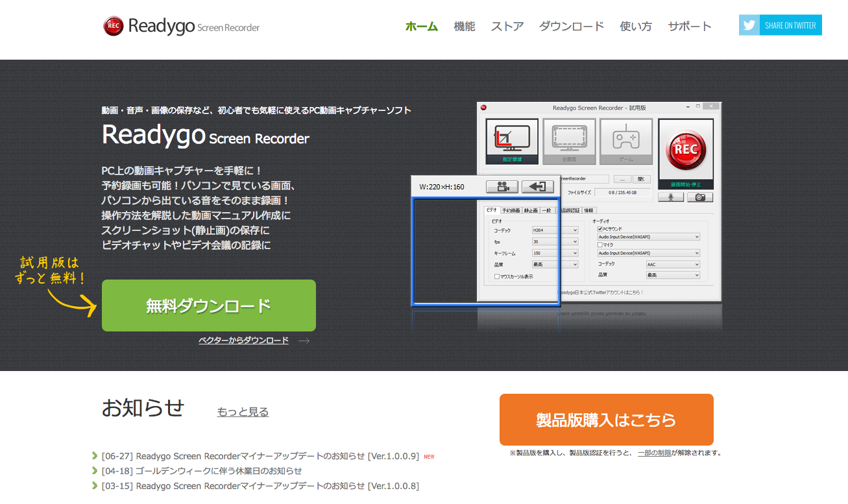This screenshot has width=848, height=504.
Task: Click the save path field showing reenRecorder
Action: click(x=584, y=179)
